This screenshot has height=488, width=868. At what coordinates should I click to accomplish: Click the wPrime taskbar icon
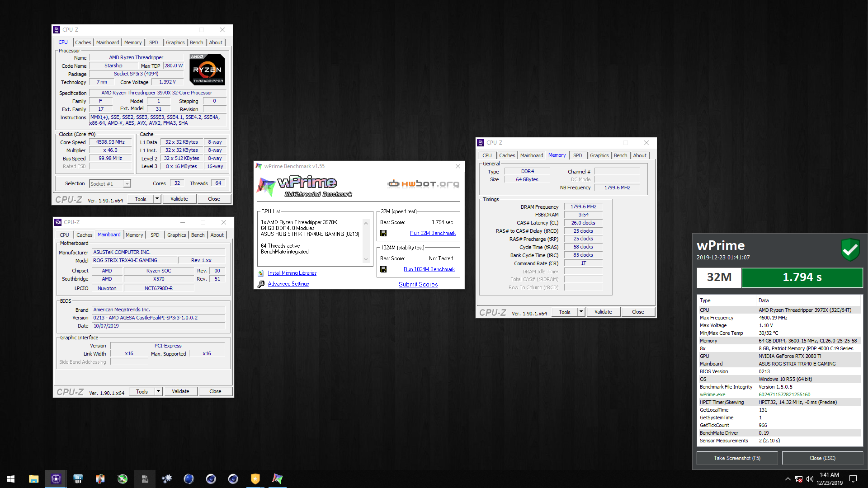tap(277, 479)
